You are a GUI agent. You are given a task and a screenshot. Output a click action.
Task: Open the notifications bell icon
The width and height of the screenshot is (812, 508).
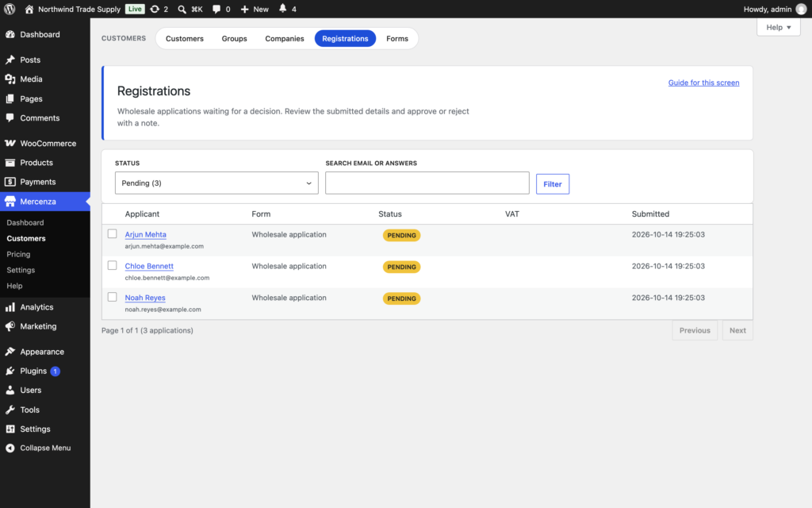283,8
